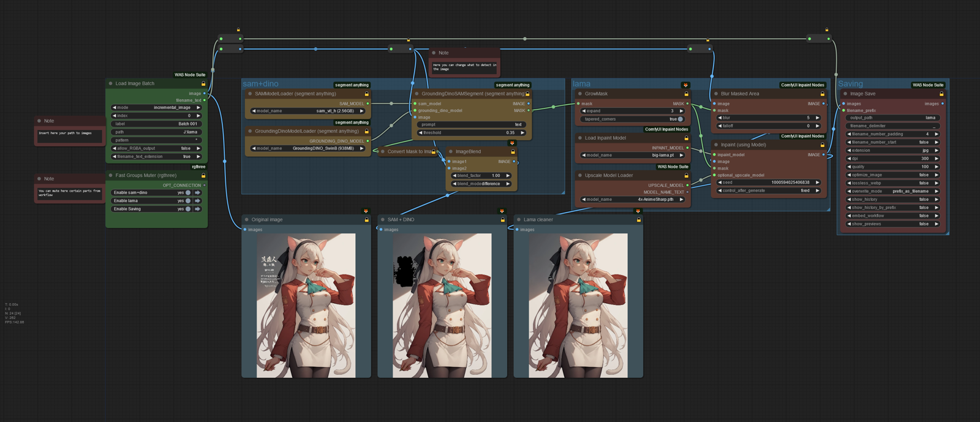The width and height of the screenshot is (980, 422).
Task: Click the lock icon on Original image node
Action: click(x=366, y=220)
